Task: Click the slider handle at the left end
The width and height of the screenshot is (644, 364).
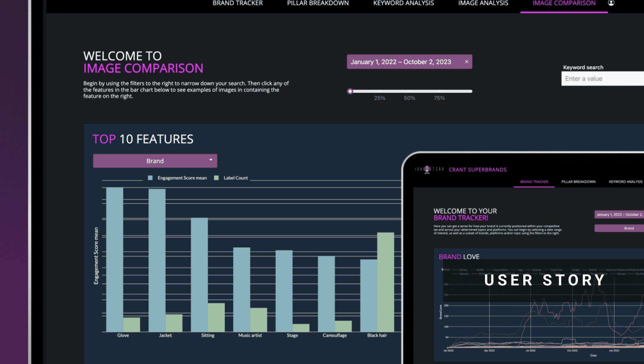Action: [x=350, y=91]
